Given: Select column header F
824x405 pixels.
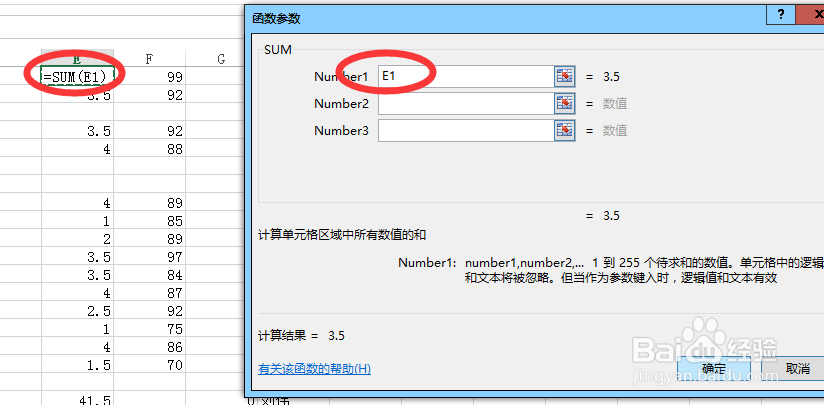Looking at the screenshot, I should tap(149, 58).
